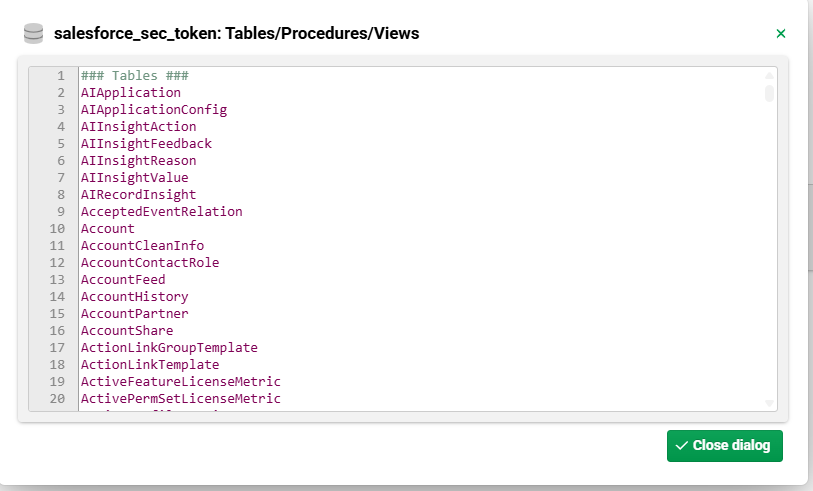813x491 pixels.
Task: Click the scroll-up arrow in the list
Action: click(x=769, y=76)
